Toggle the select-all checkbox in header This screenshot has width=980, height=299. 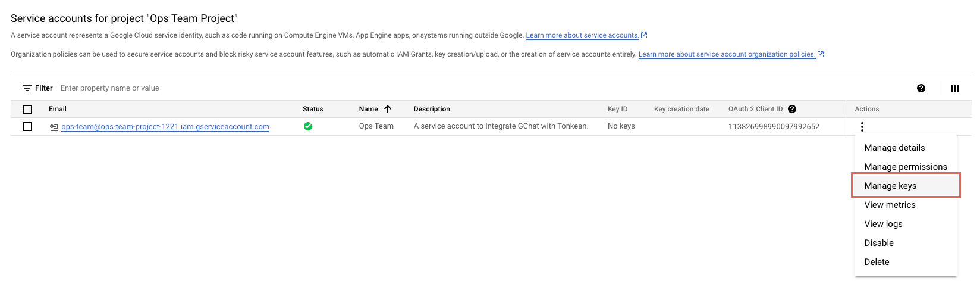click(27, 110)
